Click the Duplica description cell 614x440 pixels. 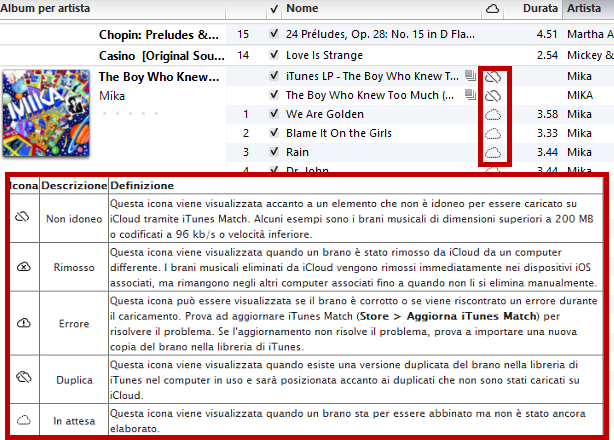[74, 380]
